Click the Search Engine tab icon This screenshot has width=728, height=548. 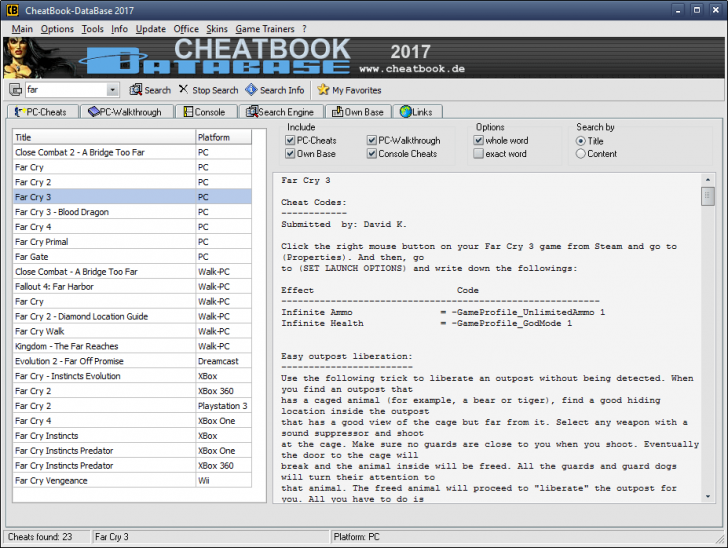point(252,112)
